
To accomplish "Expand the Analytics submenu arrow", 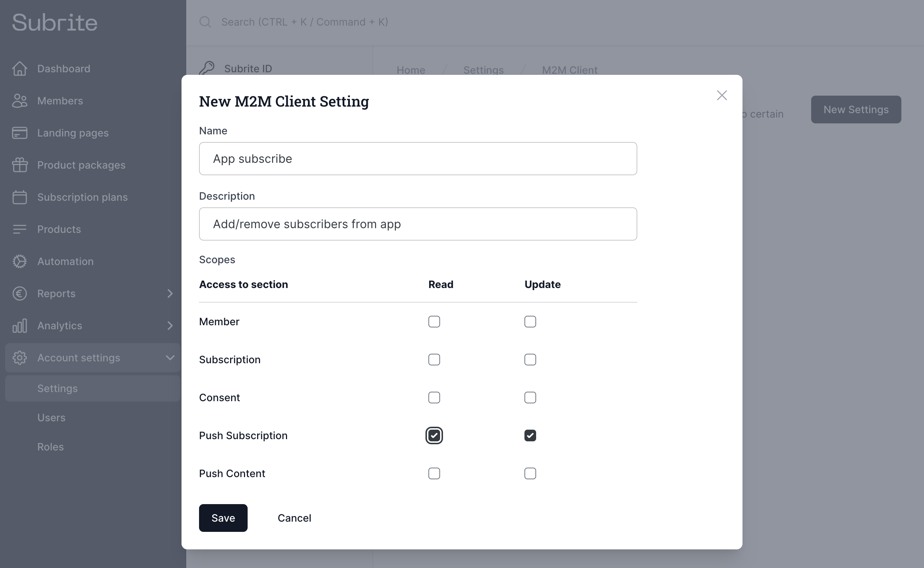I will [170, 326].
